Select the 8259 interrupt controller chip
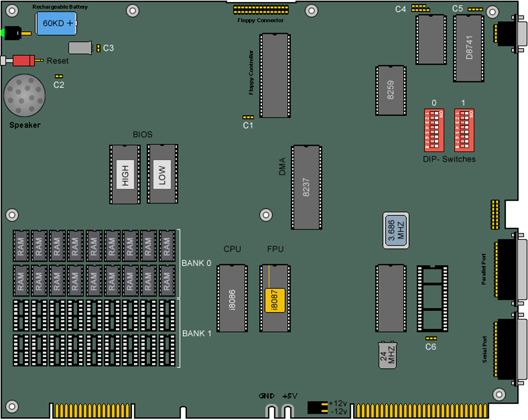The image size is (528, 420). point(391,90)
